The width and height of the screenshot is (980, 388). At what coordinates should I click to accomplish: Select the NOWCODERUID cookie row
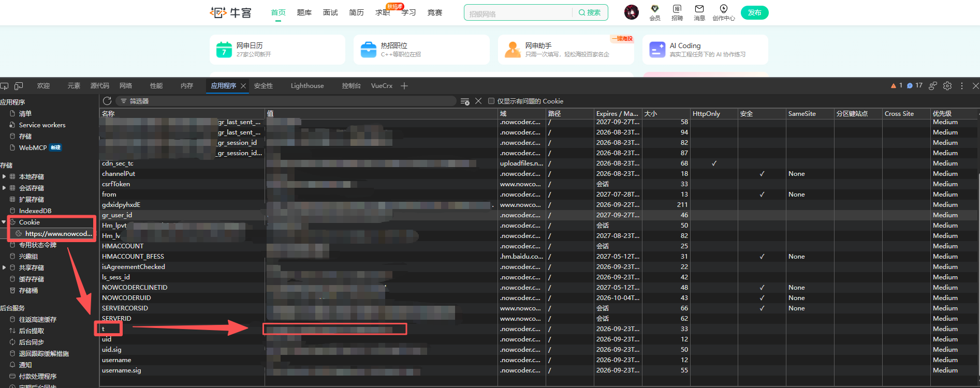click(537, 298)
